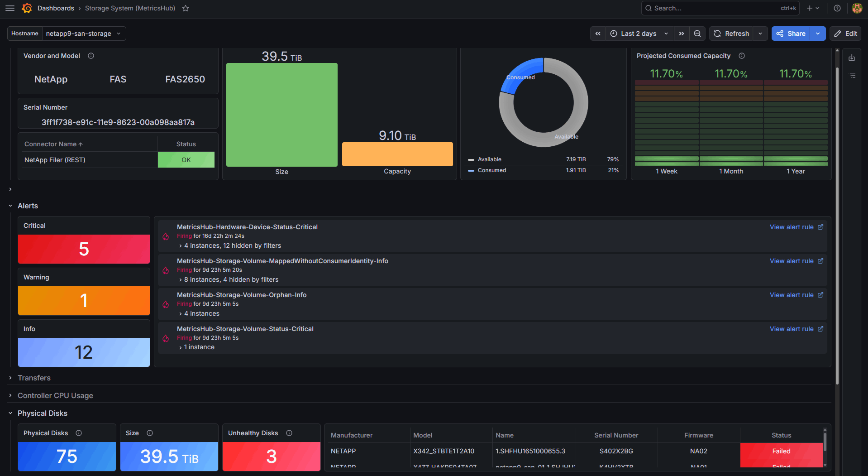Open Storage System (MetricsHub) breadcrumb

(130, 8)
